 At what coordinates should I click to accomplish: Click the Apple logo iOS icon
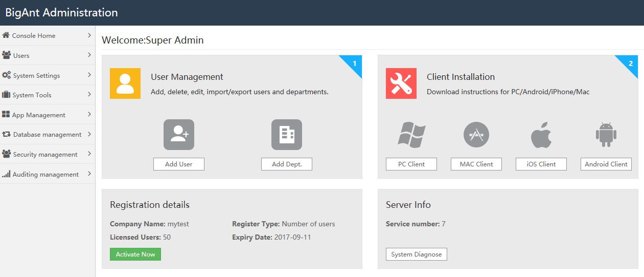click(x=541, y=135)
